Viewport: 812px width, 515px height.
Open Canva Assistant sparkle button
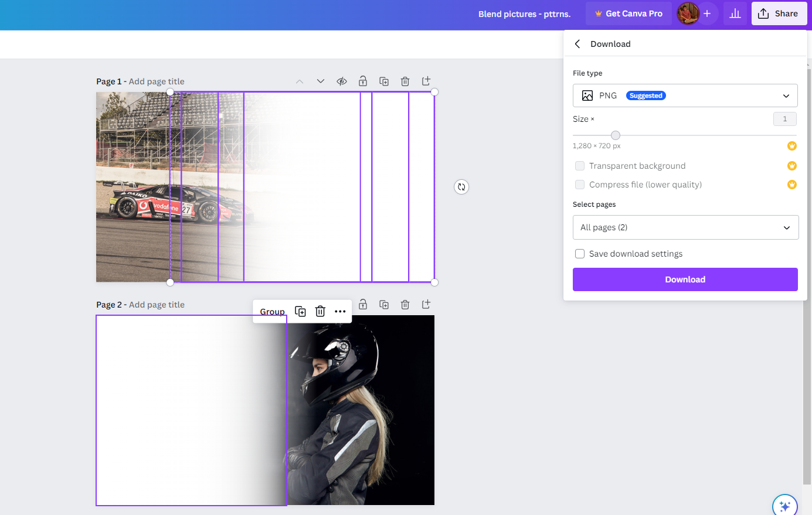tap(785, 506)
